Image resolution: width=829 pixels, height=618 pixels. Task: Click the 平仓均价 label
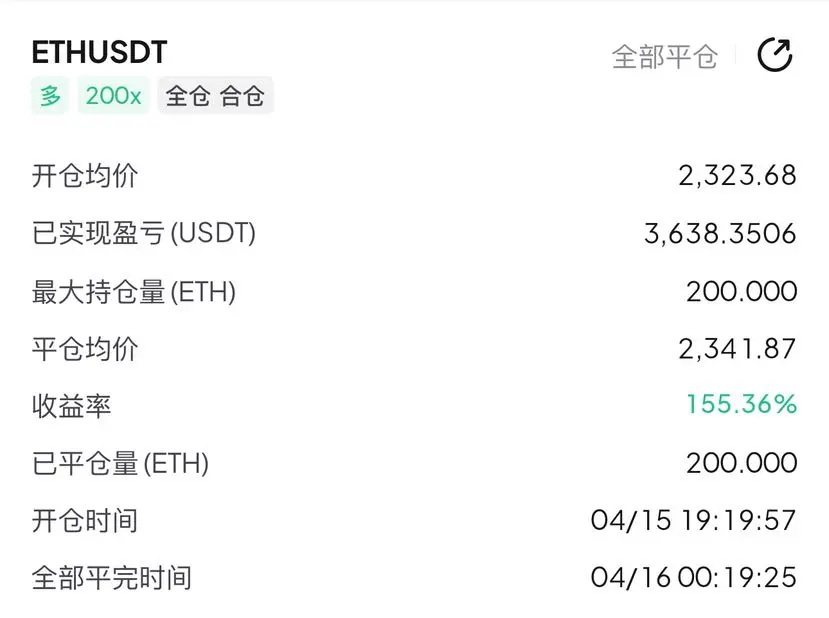85,349
